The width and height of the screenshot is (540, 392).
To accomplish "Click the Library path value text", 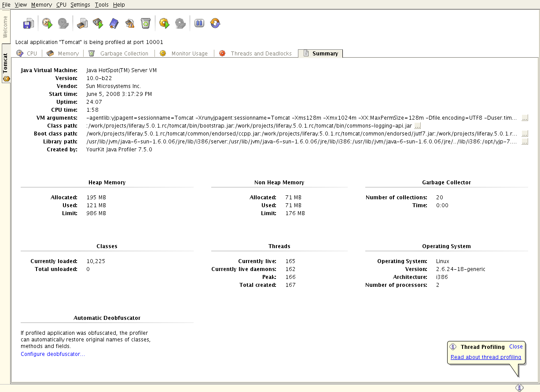I will tap(302, 142).
